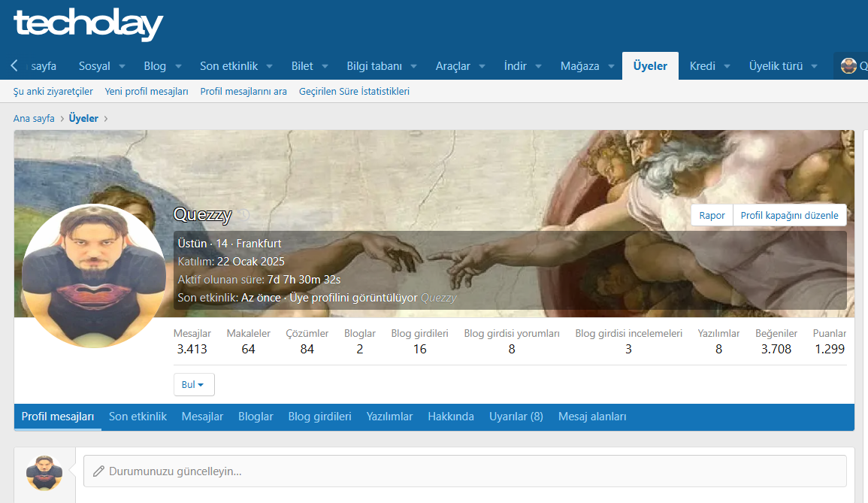Select the active Üyeler navigation tab
This screenshot has width=868, height=503.
651,66
